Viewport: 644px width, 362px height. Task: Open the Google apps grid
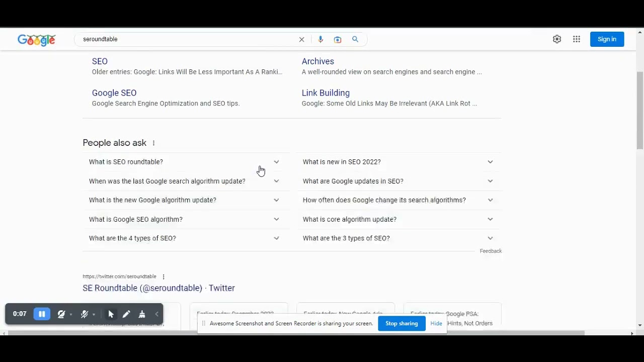point(577,39)
